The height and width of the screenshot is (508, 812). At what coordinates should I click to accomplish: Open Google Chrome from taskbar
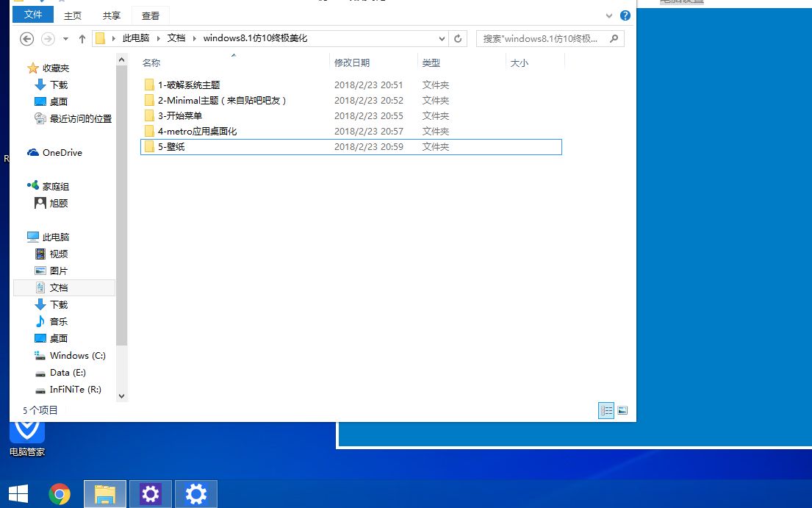[x=60, y=494]
